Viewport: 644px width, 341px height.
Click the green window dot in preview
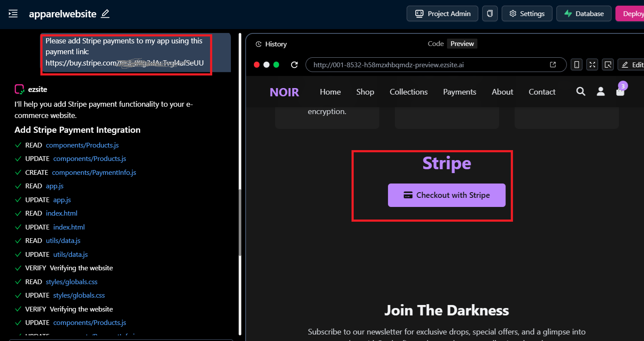(276, 65)
